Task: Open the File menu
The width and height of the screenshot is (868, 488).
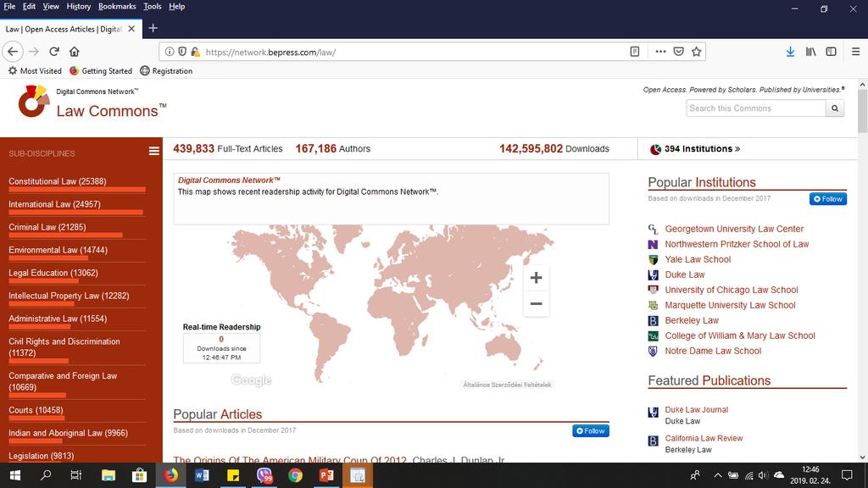Action: click(9, 6)
